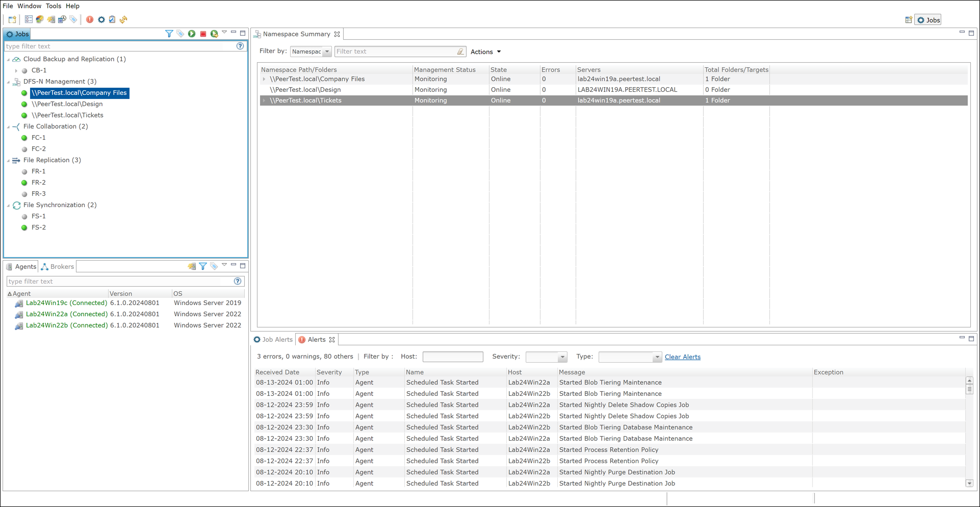Click green start job button in Jobs panel
Image resolution: width=980 pixels, height=507 pixels.
click(192, 34)
